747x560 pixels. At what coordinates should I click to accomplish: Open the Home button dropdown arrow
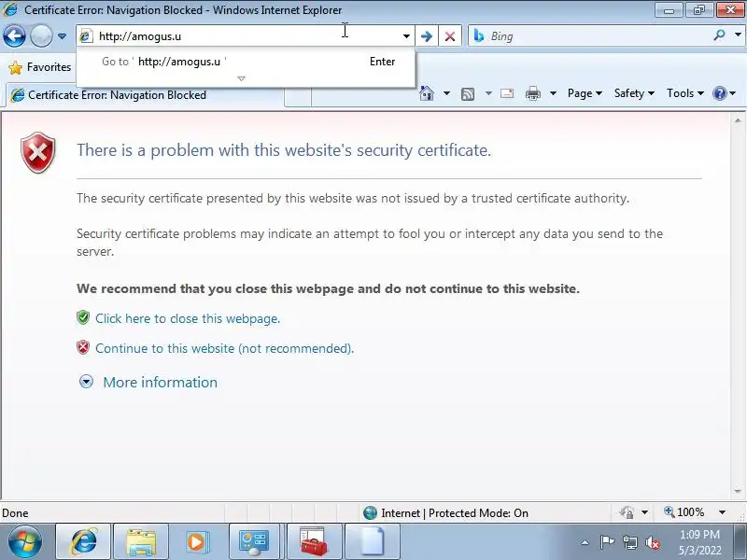[x=446, y=93]
